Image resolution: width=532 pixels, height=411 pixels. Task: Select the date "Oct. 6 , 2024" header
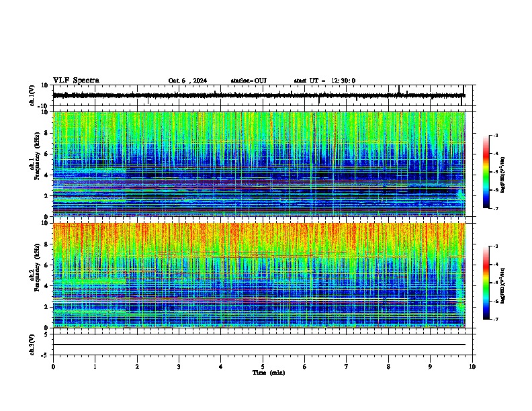click(187, 81)
